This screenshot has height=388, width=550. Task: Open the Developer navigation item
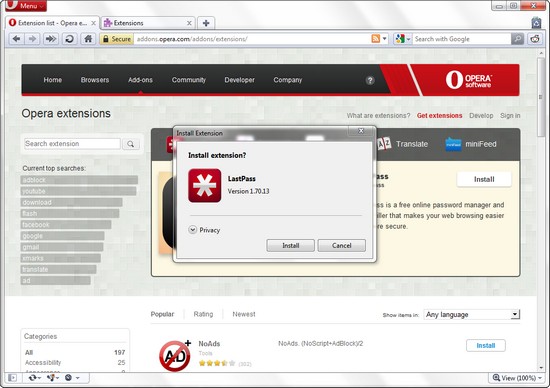[x=240, y=80]
